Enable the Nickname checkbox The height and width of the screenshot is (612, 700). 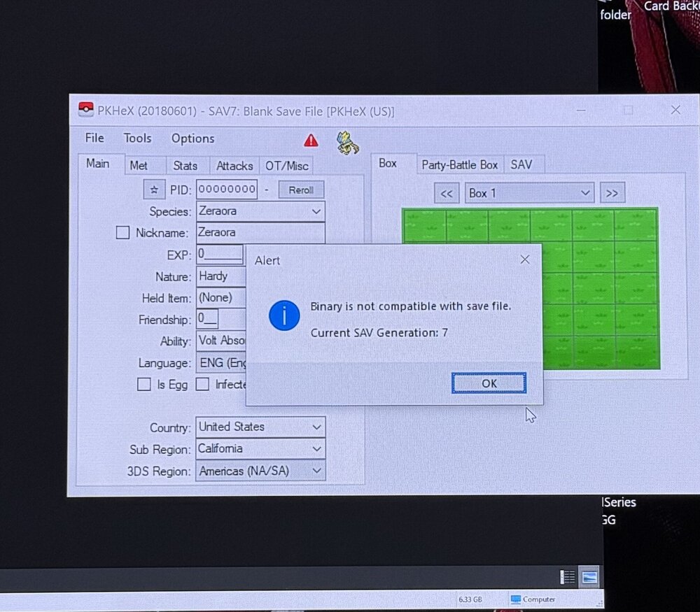tap(122, 233)
